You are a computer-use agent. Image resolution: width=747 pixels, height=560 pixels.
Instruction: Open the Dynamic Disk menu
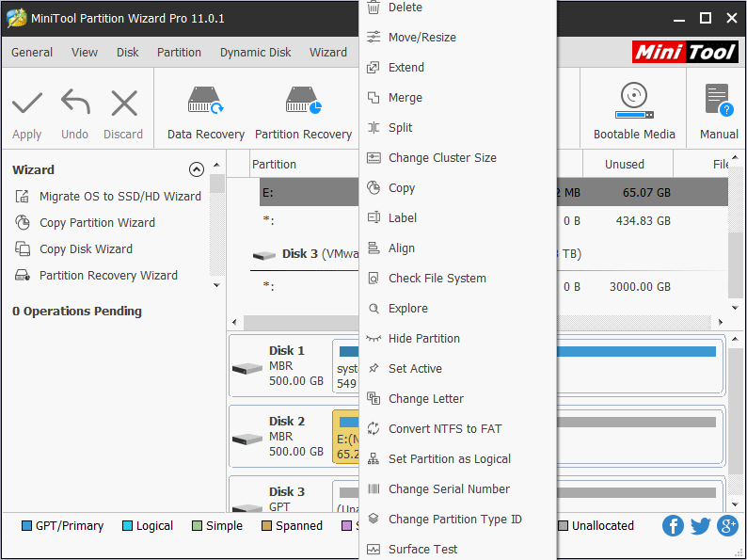click(255, 52)
